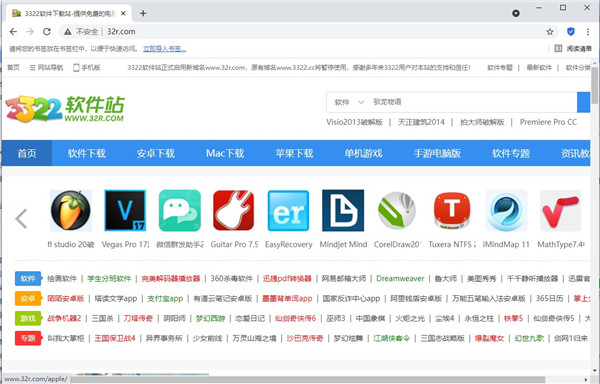Viewport: 600px width, 384px height.
Task: Open the Mac下载 navigation tab
Action: tap(225, 153)
